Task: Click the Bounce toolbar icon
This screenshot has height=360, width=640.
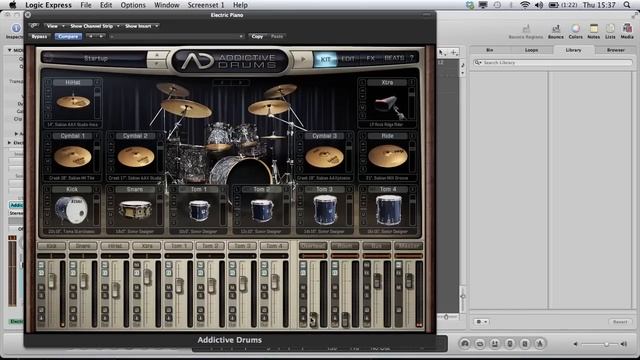Action: click(x=556, y=29)
